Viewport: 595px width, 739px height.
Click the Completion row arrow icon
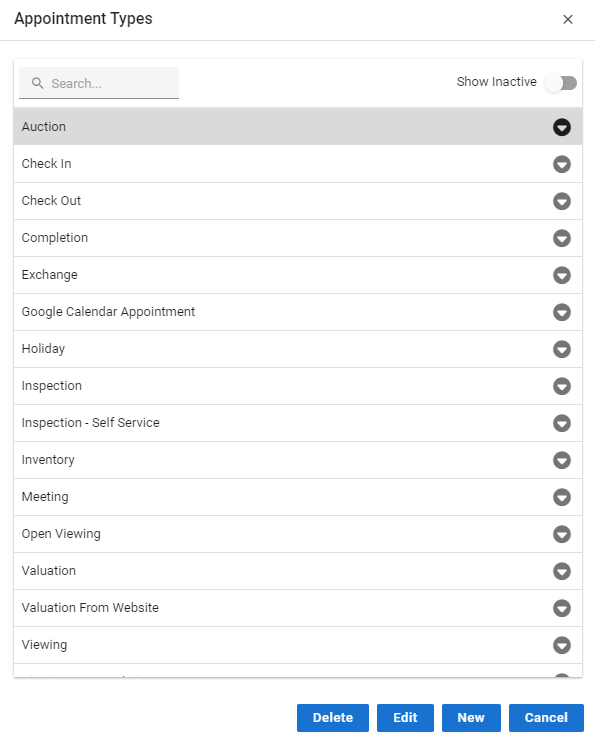click(562, 238)
